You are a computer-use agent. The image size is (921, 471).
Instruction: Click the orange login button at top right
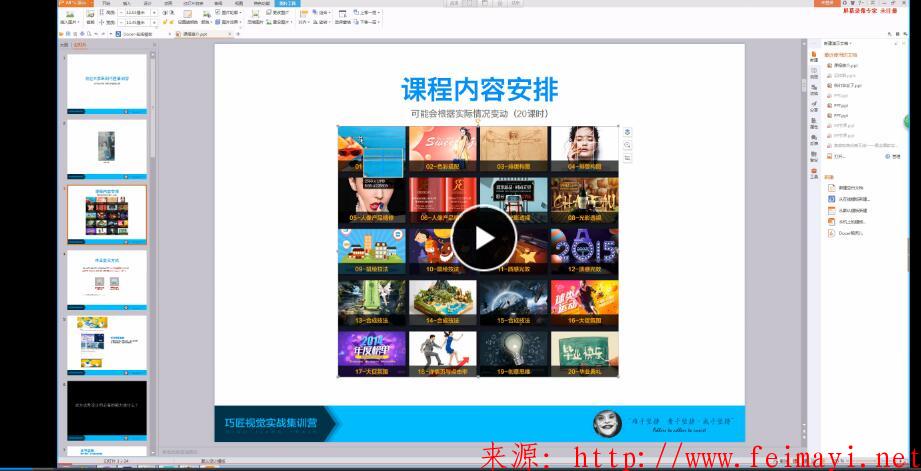tap(827, 3)
